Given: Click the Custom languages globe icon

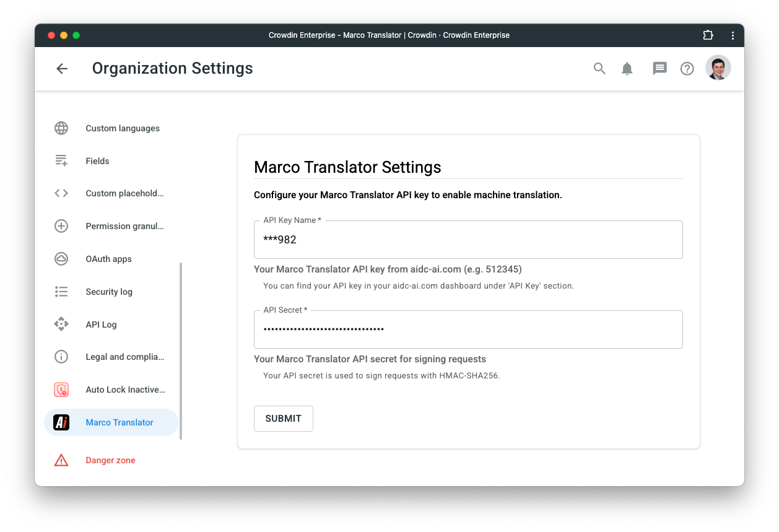Looking at the screenshot, I should [x=61, y=128].
